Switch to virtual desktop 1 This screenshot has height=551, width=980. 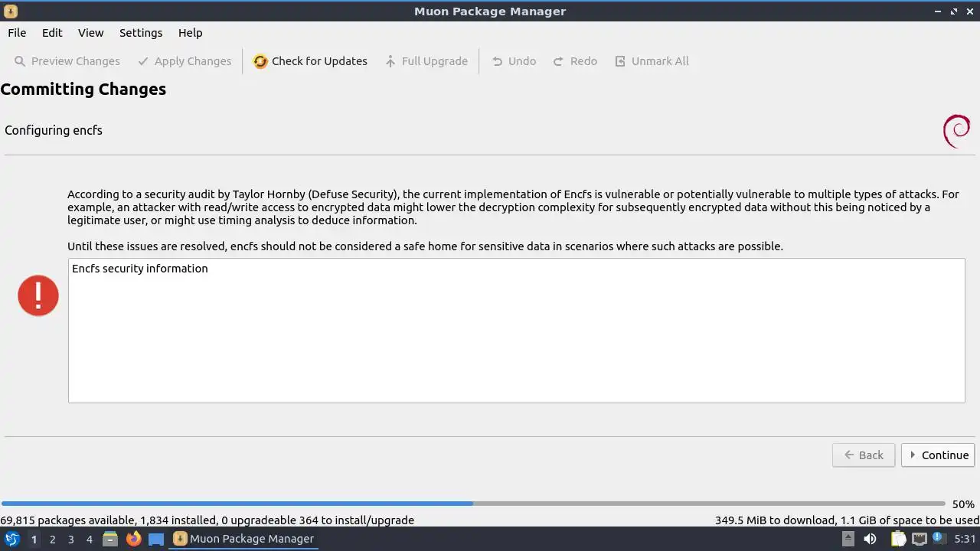(34, 540)
